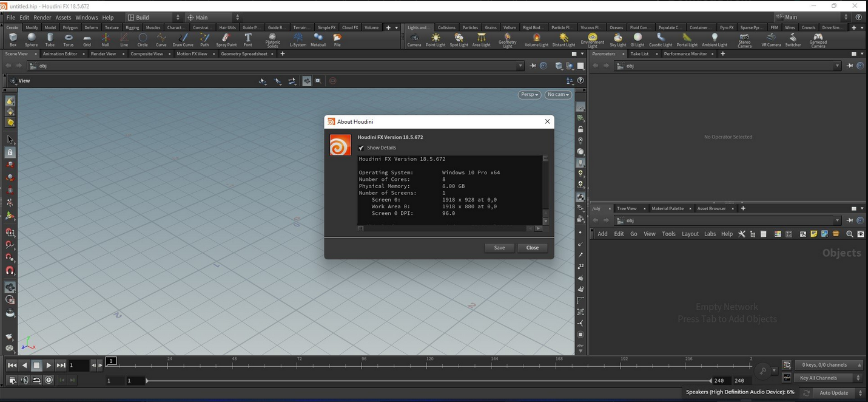Select the L-System shelf tool
This screenshot has width=868, height=402.
[x=298, y=39]
